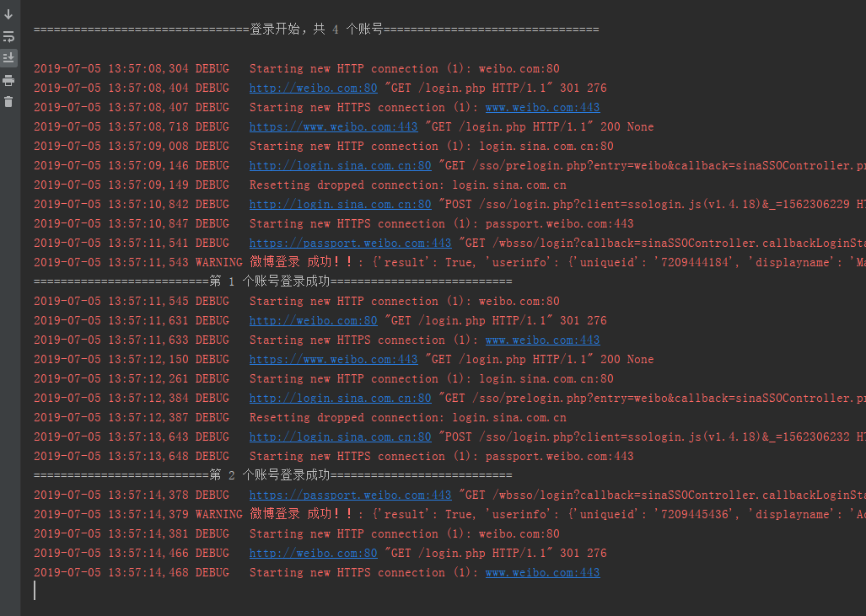Open login.sina.com.cn:80 link at 13:57:09,146
Screen dimensions: 866x616
click(x=340, y=166)
